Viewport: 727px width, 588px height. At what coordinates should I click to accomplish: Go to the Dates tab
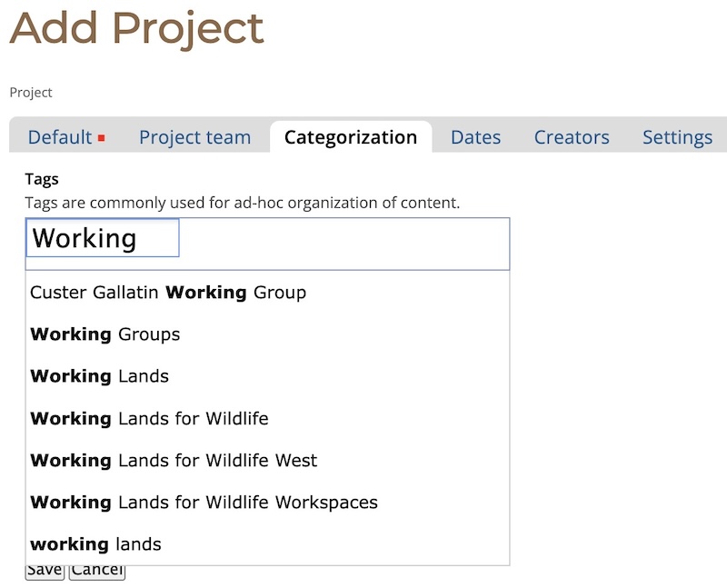(x=475, y=137)
